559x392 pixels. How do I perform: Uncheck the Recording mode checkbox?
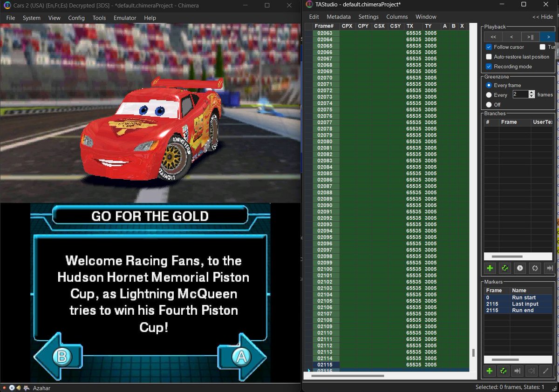pos(489,67)
